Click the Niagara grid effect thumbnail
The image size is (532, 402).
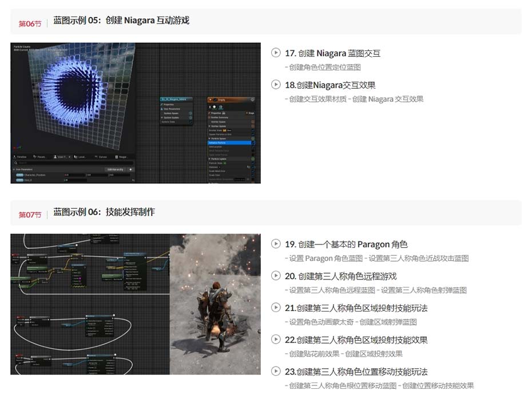[136, 113]
